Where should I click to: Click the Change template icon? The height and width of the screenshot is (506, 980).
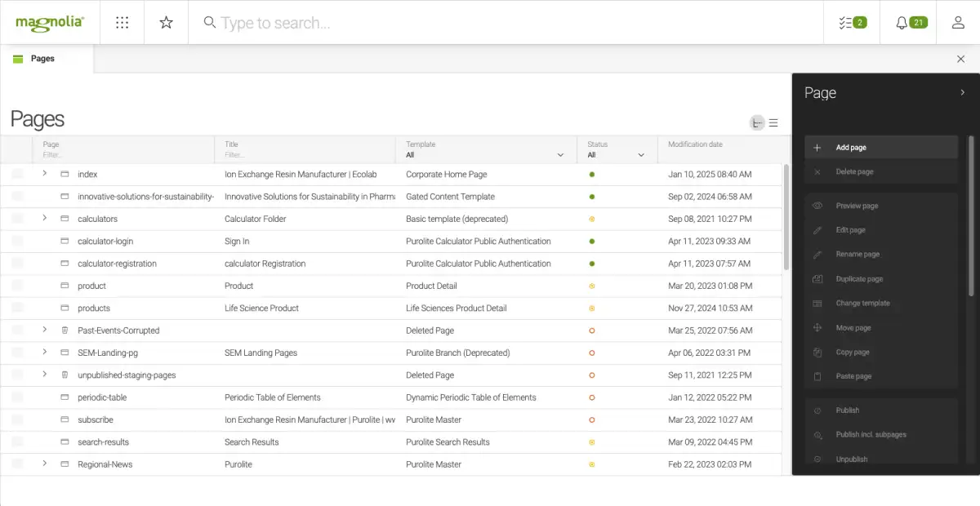click(817, 304)
